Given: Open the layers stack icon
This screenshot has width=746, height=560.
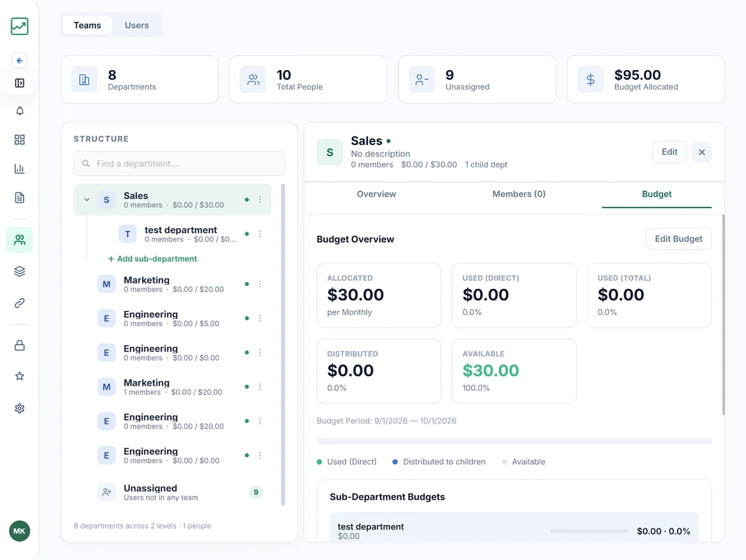Looking at the screenshot, I should click(x=20, y=271).
